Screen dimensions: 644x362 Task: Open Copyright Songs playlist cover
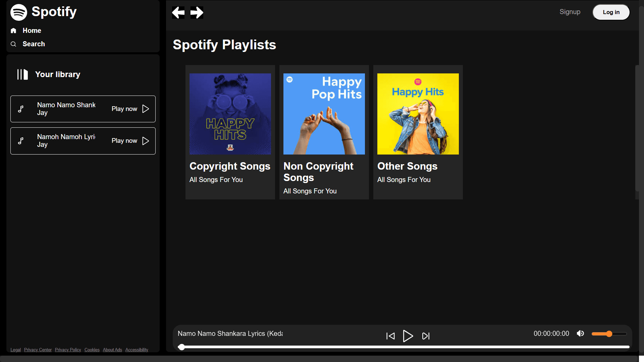click(x=230, y=114)
